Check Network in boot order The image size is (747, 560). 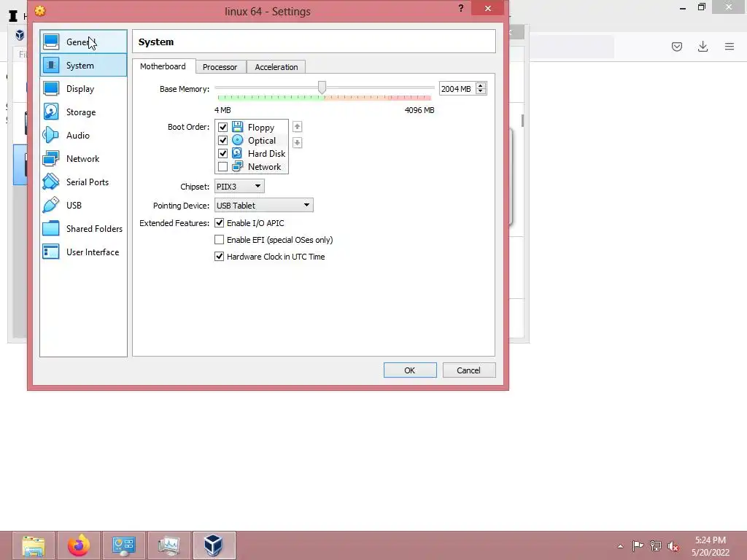222,167
